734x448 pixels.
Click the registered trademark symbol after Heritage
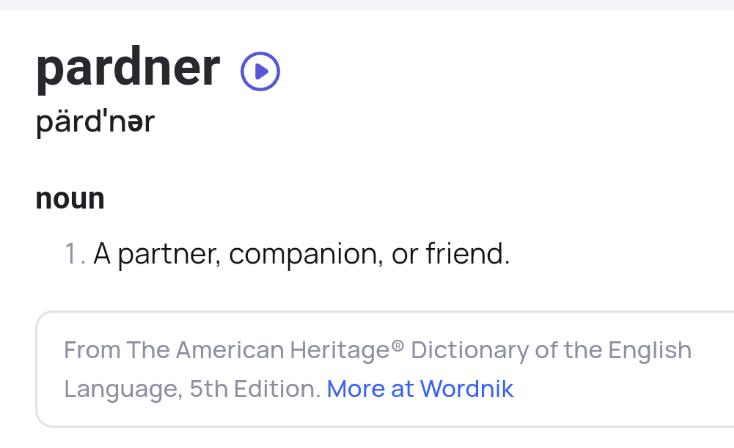[x=397, y=346]
